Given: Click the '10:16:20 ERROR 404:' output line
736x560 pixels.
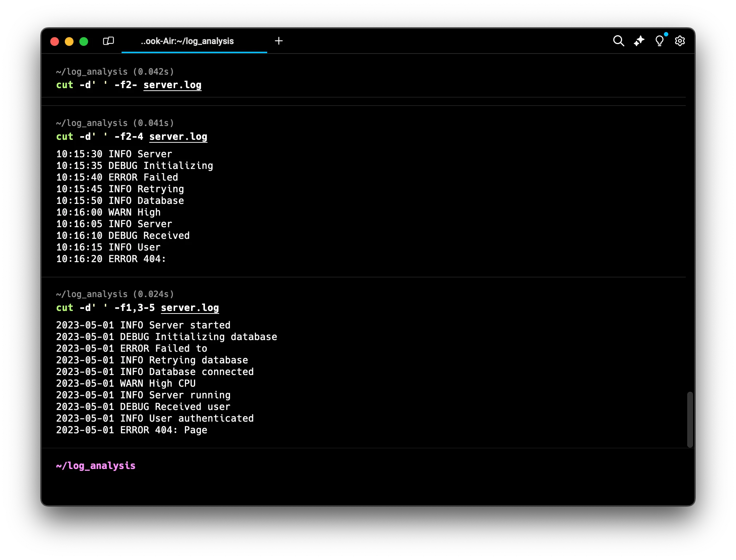Looking at the screenshot, I should click(x=111, y=259).
